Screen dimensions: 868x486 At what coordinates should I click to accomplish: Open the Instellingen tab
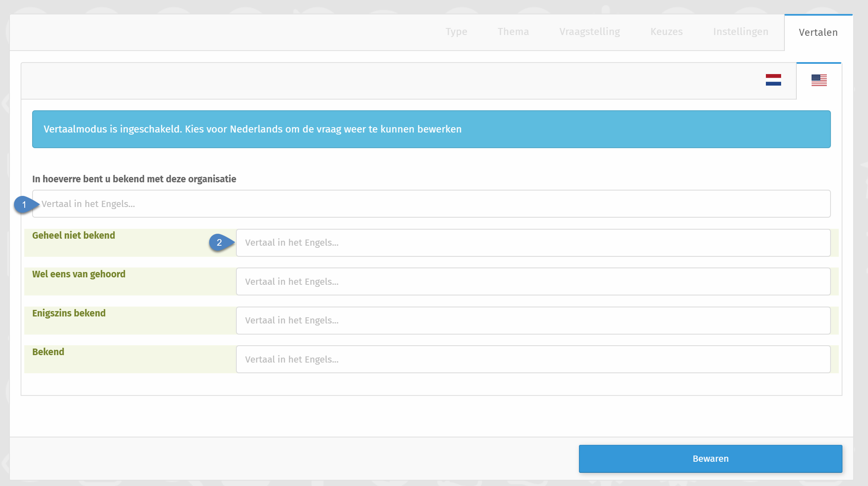point(740,32)
